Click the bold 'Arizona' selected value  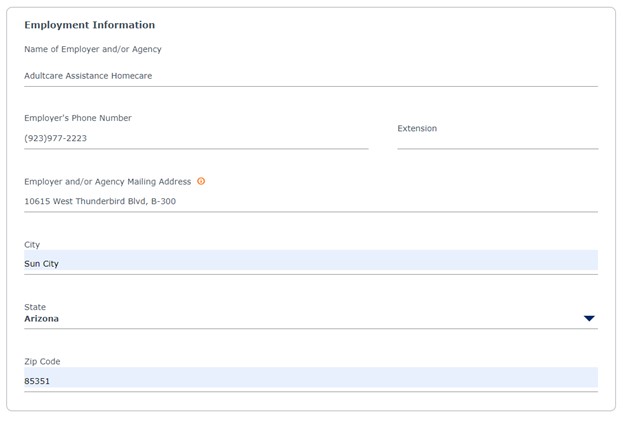click(41, 319)
